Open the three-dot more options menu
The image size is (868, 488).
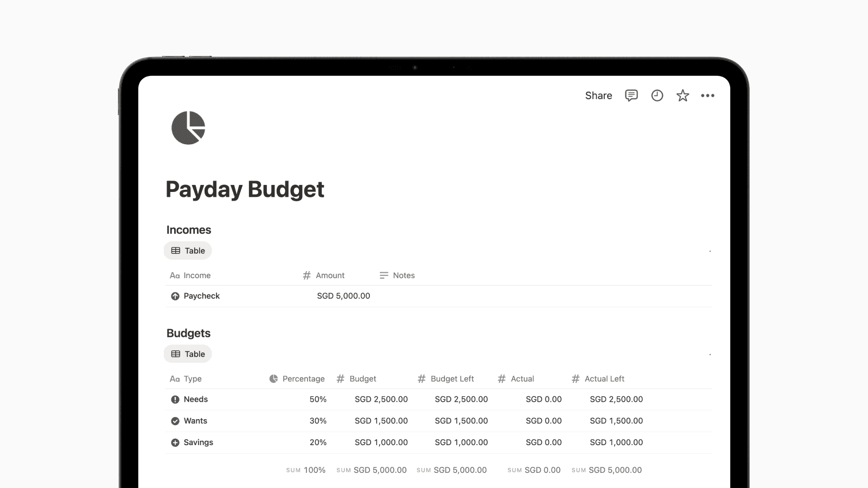click(707, 95)
